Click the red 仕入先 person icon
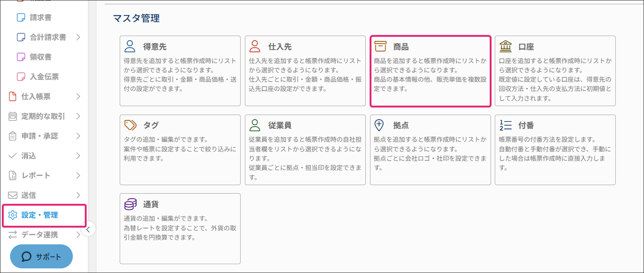Screen dimensions: 644x273 [255, 46]
